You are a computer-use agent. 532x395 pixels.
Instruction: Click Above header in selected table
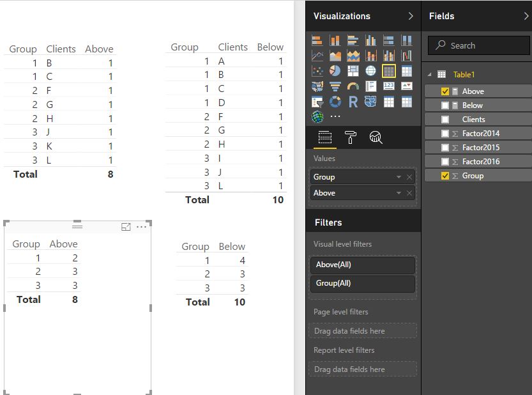click(x=63, y=244)
